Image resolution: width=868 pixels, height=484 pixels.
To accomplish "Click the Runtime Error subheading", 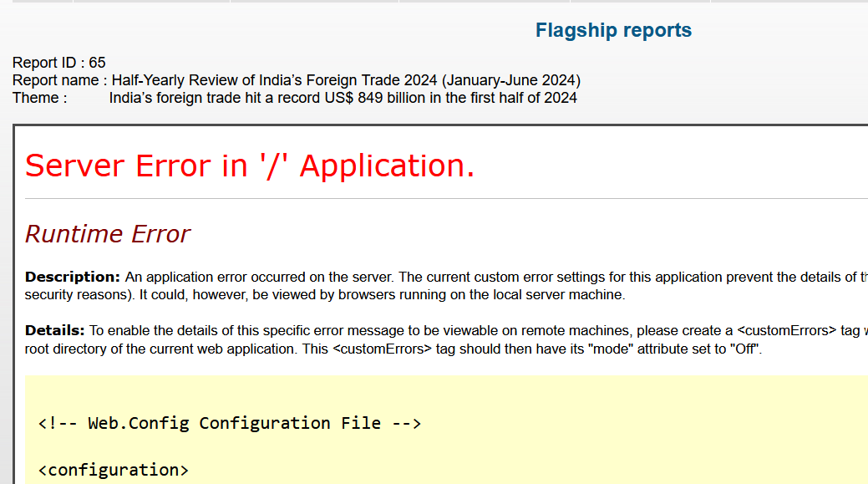I will coord(108,234).
